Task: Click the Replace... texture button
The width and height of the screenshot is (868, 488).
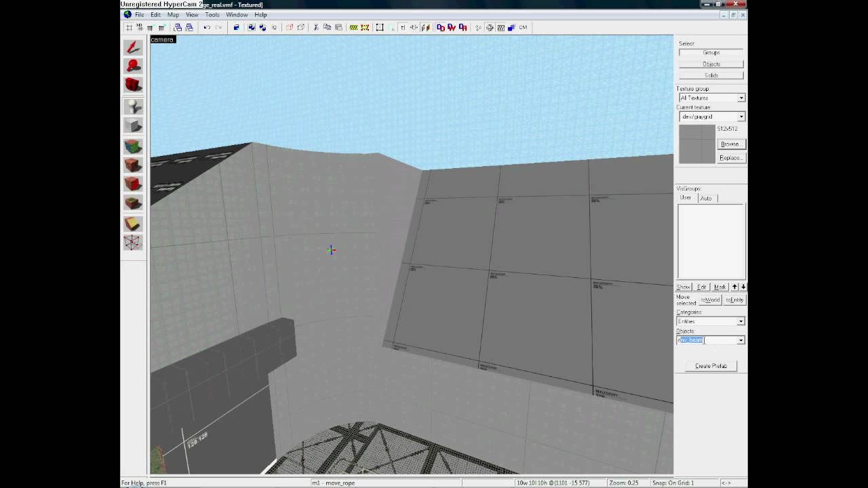Action: (730, 158)
